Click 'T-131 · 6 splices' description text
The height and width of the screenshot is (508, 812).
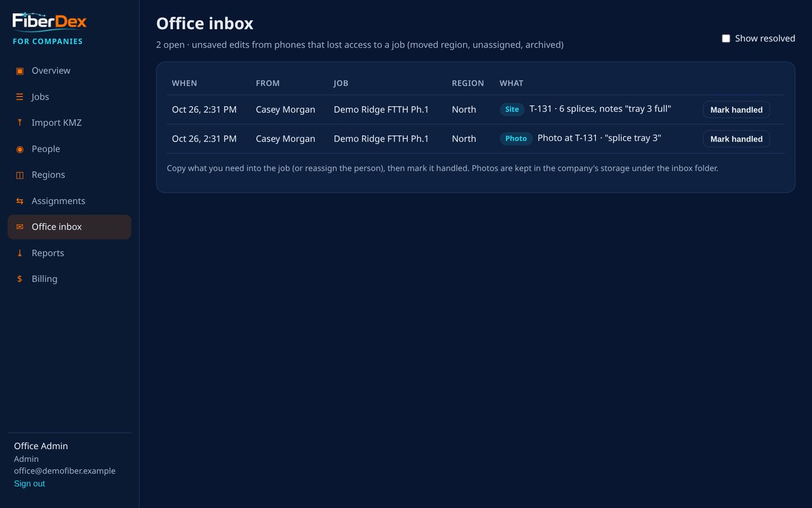click(600, 109)
